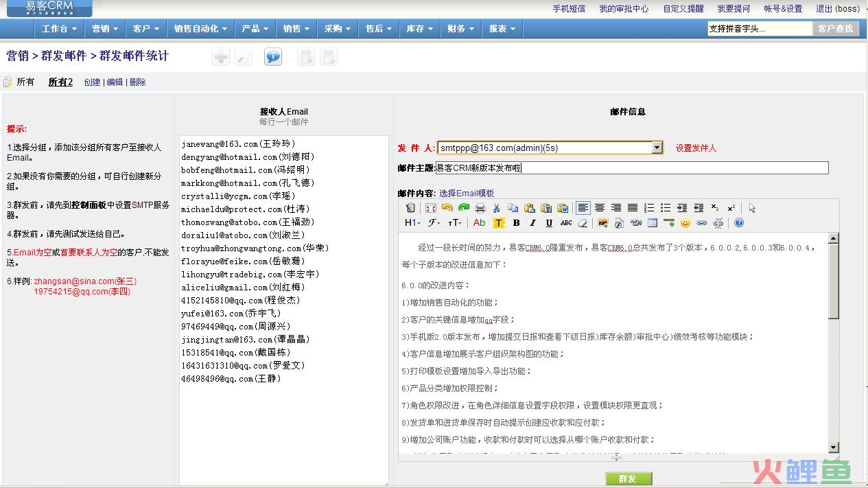Image resolution: width=868 pixels, height=488 pixels.
Task: Click the eraser remove-format icon
Action: pyautogui.click(x=583, y=223)
